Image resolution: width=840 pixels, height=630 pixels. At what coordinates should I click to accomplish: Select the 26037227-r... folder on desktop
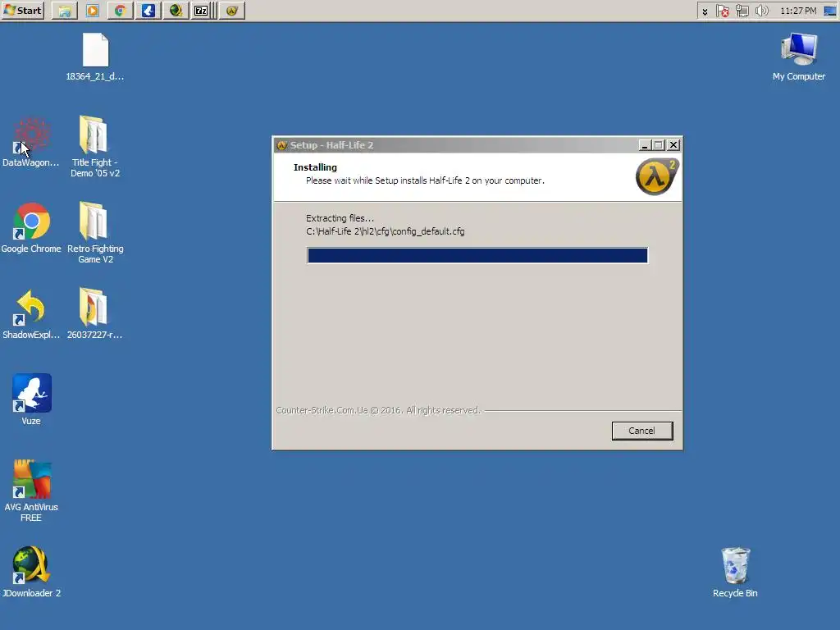point(95,313)
